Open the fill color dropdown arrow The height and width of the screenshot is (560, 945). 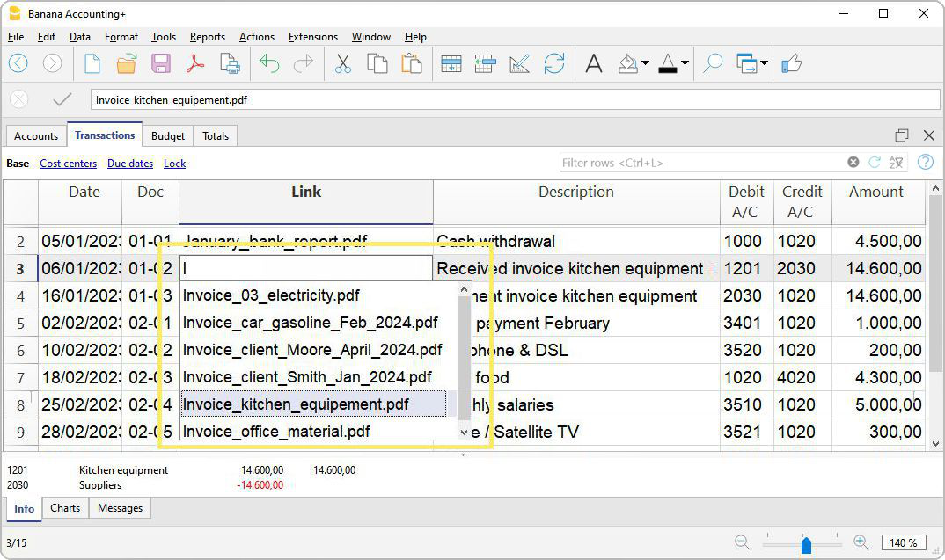(645, 63)
